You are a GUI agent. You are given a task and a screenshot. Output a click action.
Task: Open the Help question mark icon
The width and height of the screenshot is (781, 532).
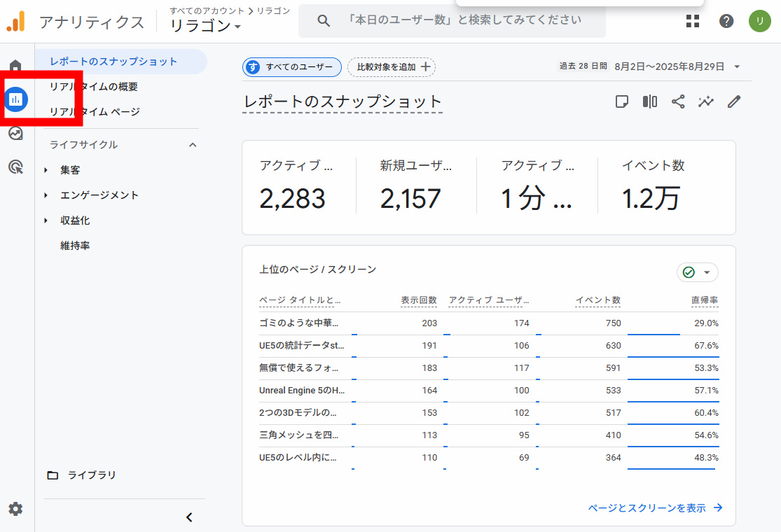[x=726, y=21]
